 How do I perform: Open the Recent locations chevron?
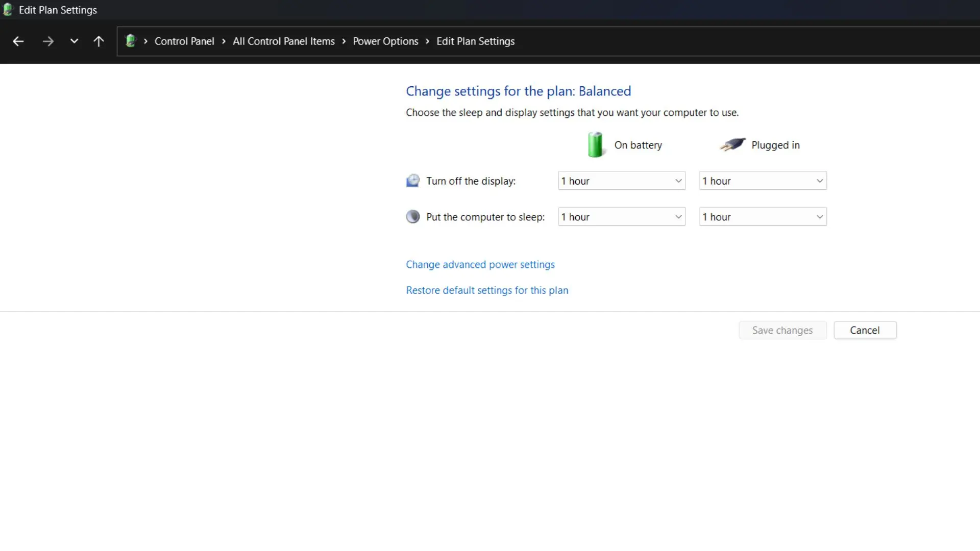tap(74, 41)
